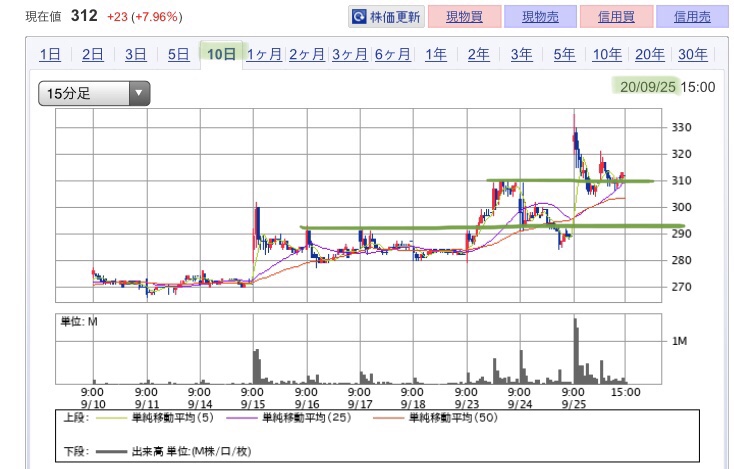The image size is (734, 469).
Task: Switch chart to 2ヶ月 range
Action: pos(307,54)
